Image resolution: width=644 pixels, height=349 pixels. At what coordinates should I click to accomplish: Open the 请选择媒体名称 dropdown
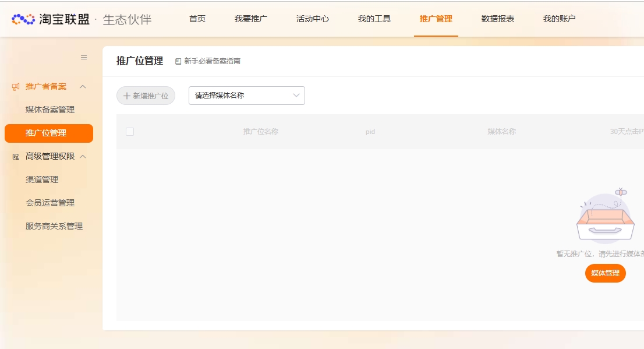(x=246, y=96)
